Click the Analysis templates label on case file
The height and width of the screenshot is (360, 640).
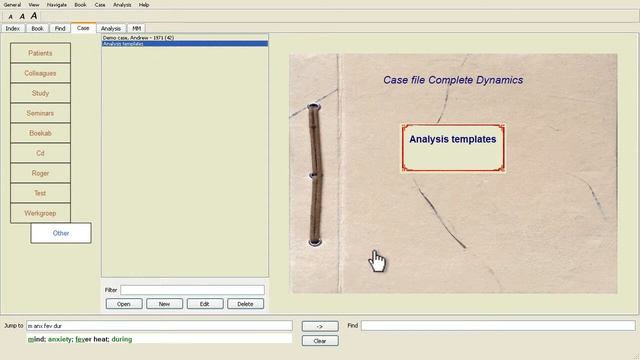pos(453,139)
